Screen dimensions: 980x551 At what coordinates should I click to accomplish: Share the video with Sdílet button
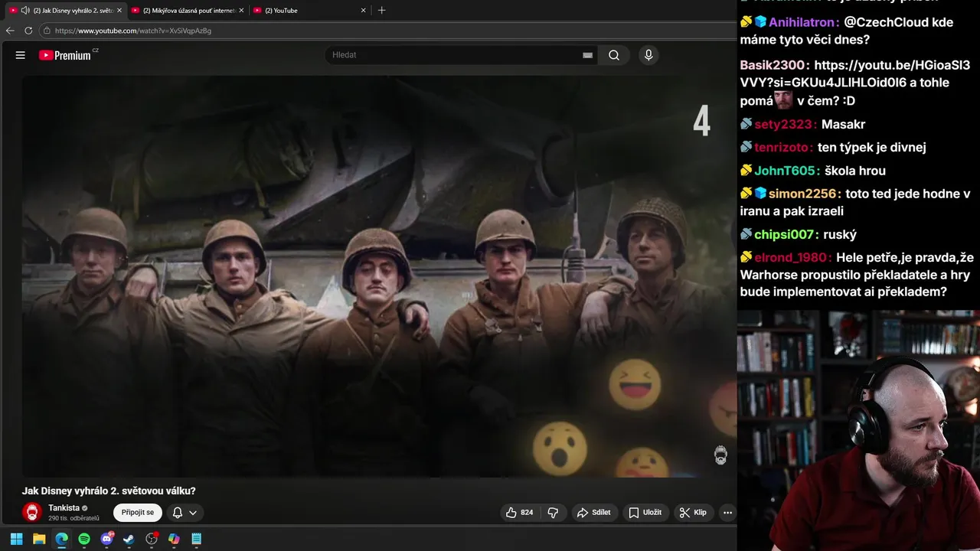tap(594, 513)
